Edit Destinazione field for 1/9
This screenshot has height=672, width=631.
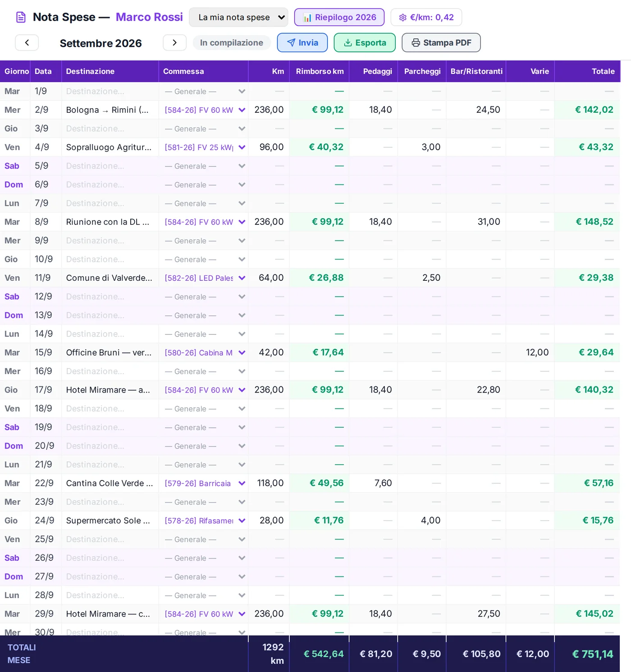pyautogui.click(x=110, y=91)
